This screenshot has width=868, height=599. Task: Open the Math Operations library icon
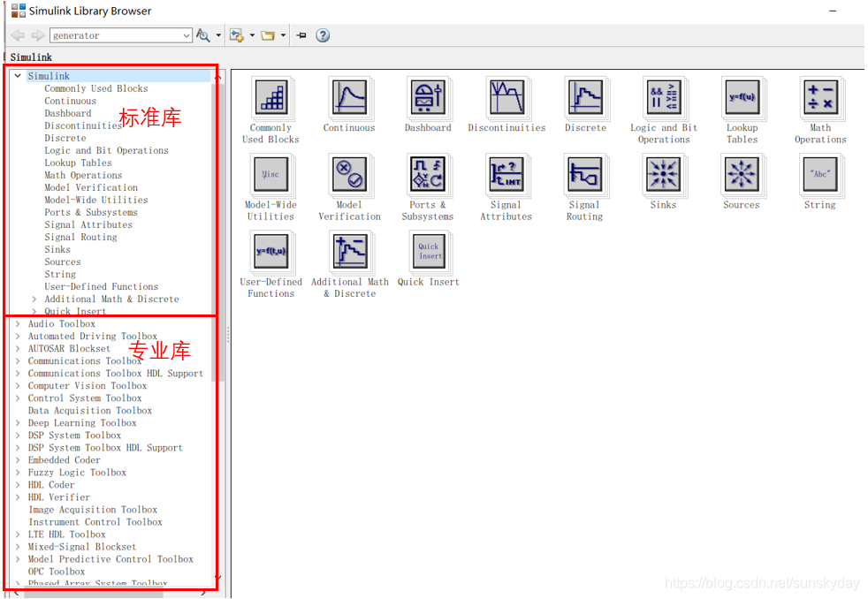(x=820, y=97)
